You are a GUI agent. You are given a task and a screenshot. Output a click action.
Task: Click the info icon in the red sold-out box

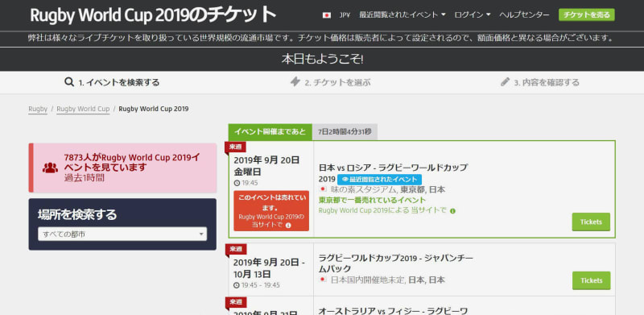pos(288,226)
